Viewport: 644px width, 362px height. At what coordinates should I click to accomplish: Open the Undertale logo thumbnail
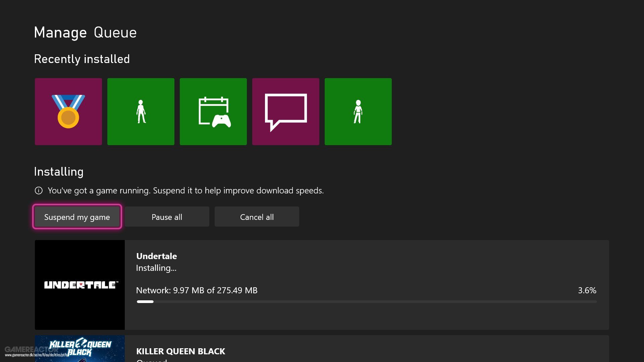coord(79,285)
